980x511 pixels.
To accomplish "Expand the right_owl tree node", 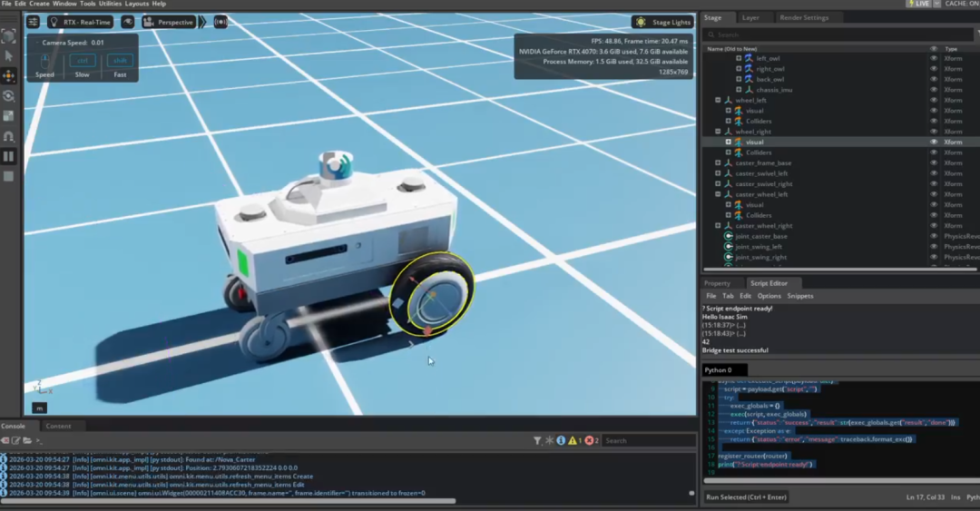I will tap(739, 69).
